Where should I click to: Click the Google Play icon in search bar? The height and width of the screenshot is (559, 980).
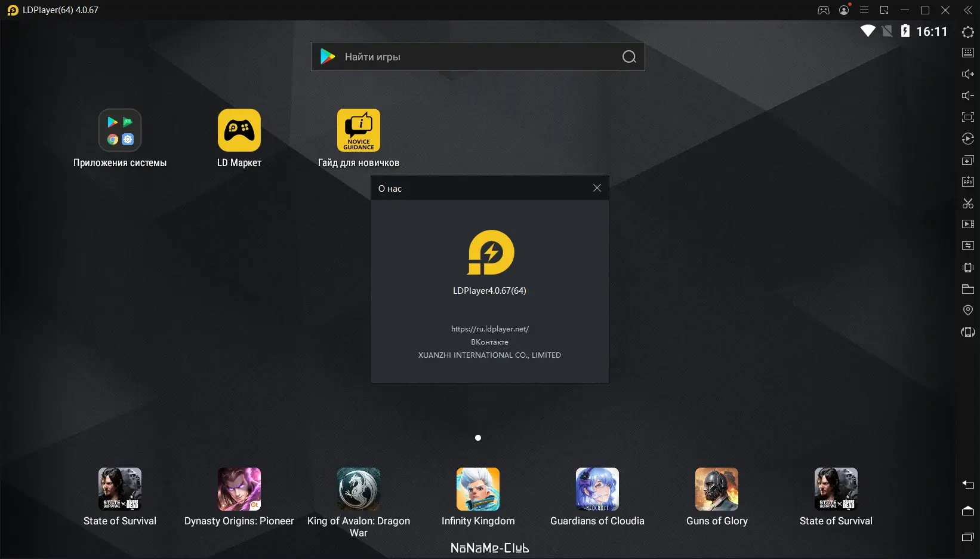[328, 57]
